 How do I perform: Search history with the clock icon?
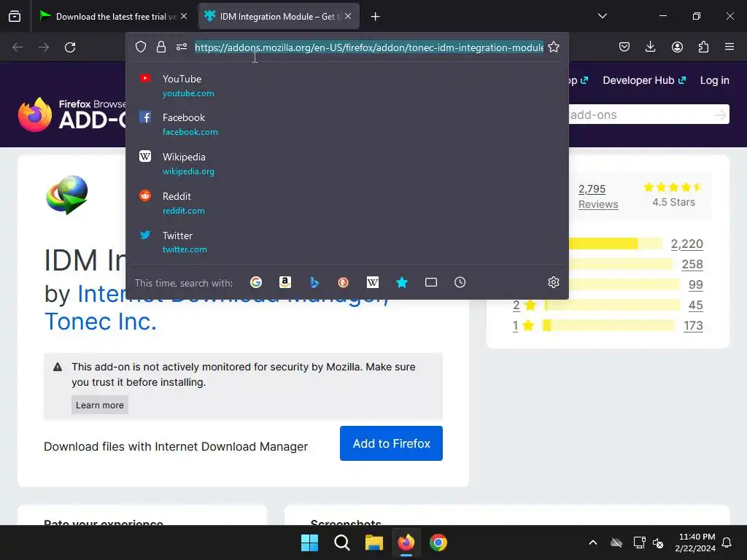coord(460,282)
